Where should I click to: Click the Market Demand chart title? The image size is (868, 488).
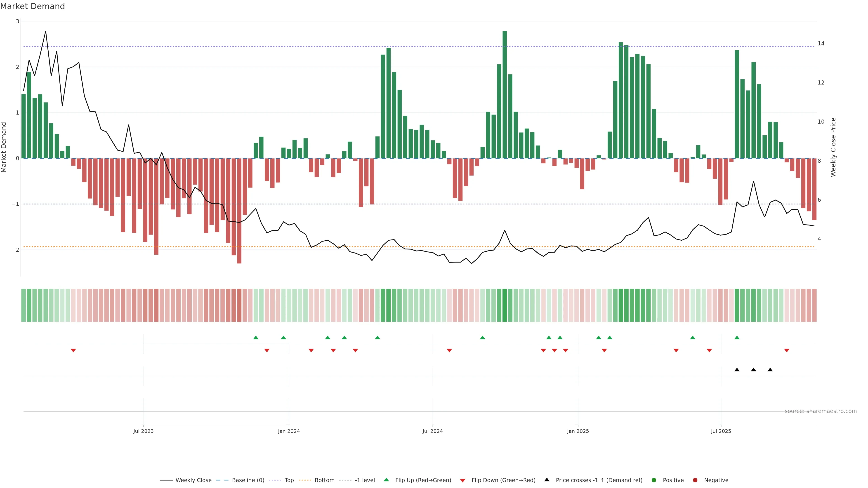click(32, 6)
